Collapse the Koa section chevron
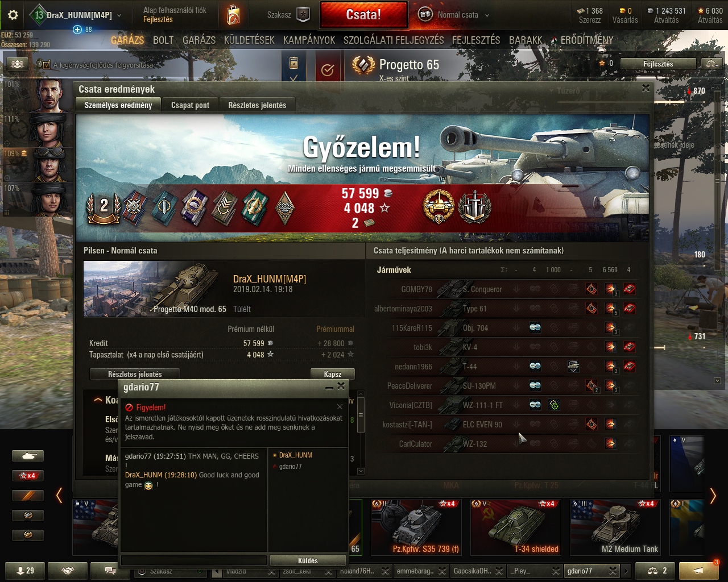This screenshot has height=582, width=728. click(x=98, y=400)
